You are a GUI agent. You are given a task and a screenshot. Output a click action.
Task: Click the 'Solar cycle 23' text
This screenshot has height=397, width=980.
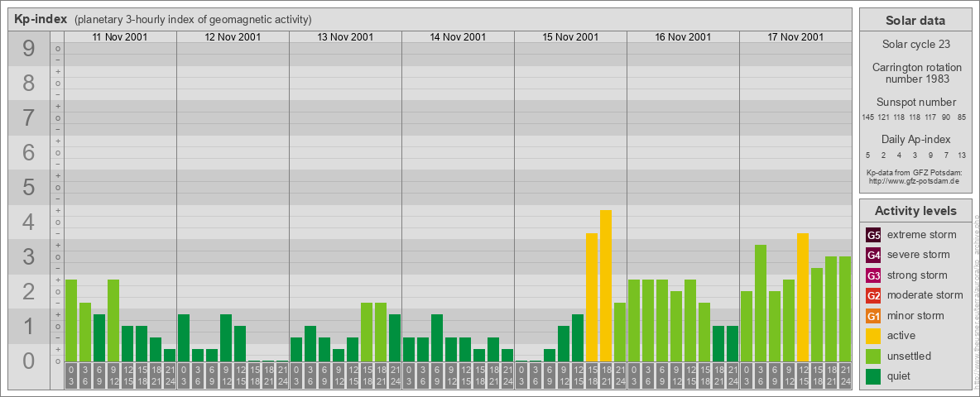pos(915,45)
